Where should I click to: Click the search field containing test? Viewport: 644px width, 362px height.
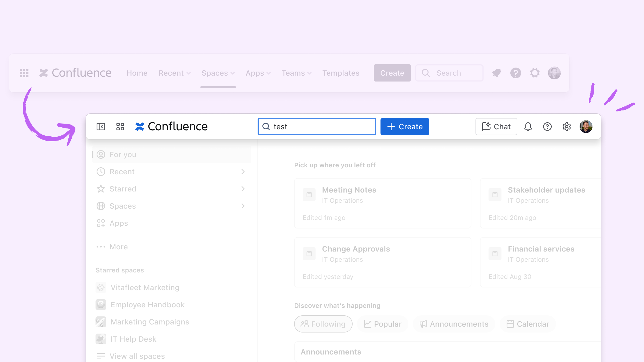[x=317, y=127]
